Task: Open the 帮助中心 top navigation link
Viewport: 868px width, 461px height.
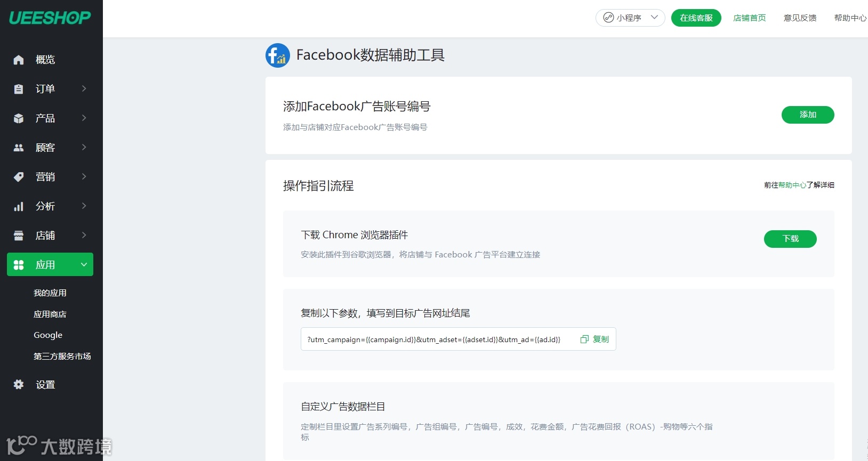Action: (850, 18)
